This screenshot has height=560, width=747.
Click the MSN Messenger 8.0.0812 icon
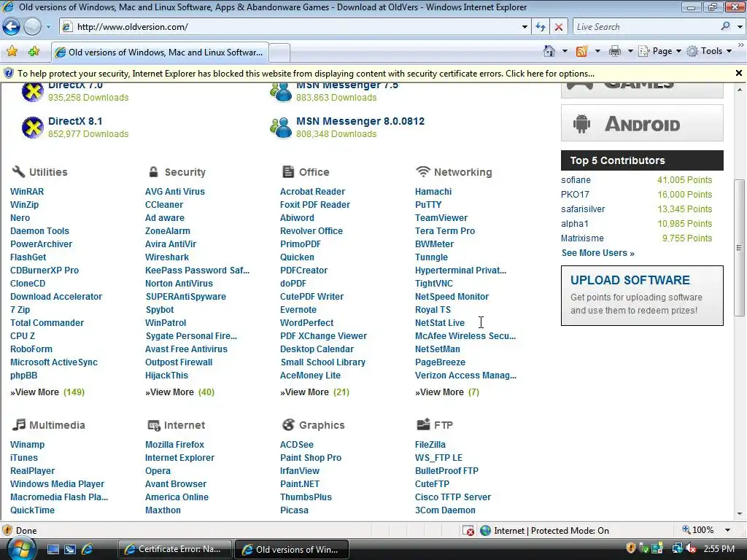point(281,127)
